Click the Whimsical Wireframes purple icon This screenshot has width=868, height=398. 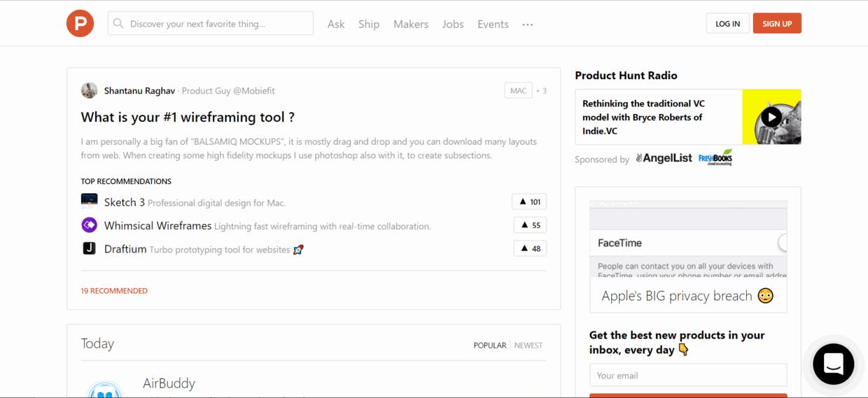click(x=89, y=225)
